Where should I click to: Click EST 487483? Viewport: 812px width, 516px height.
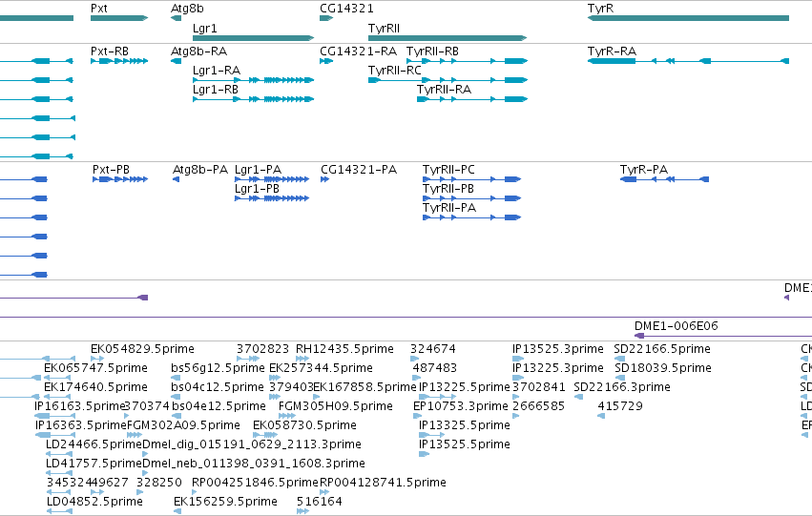coord(435,368)
